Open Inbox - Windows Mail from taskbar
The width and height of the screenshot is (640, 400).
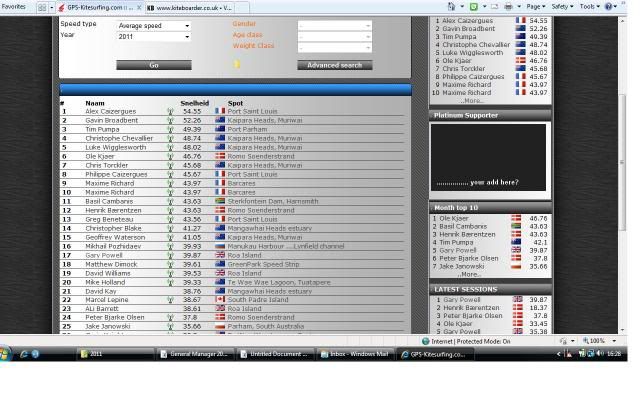tap(354, 354)
